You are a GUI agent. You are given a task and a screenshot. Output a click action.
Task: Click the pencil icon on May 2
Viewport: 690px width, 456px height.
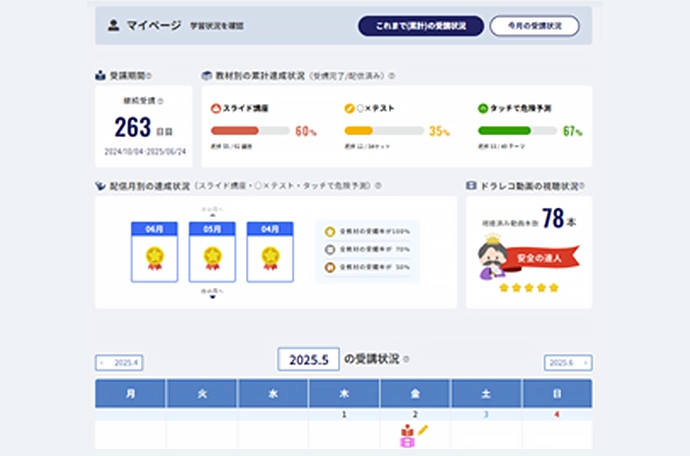coord(423,430)
